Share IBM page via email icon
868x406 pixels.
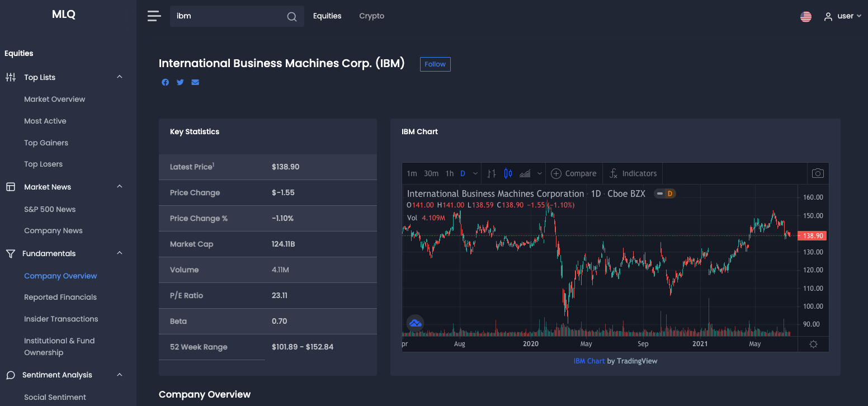195,82
